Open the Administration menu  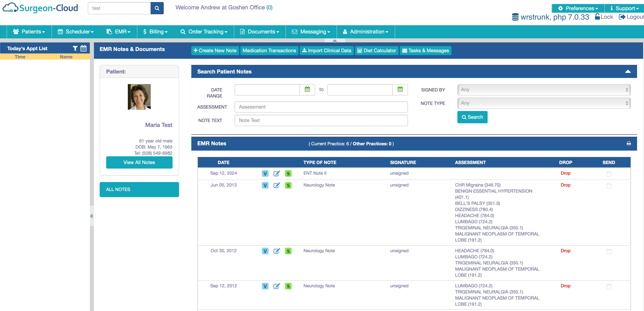365,31
